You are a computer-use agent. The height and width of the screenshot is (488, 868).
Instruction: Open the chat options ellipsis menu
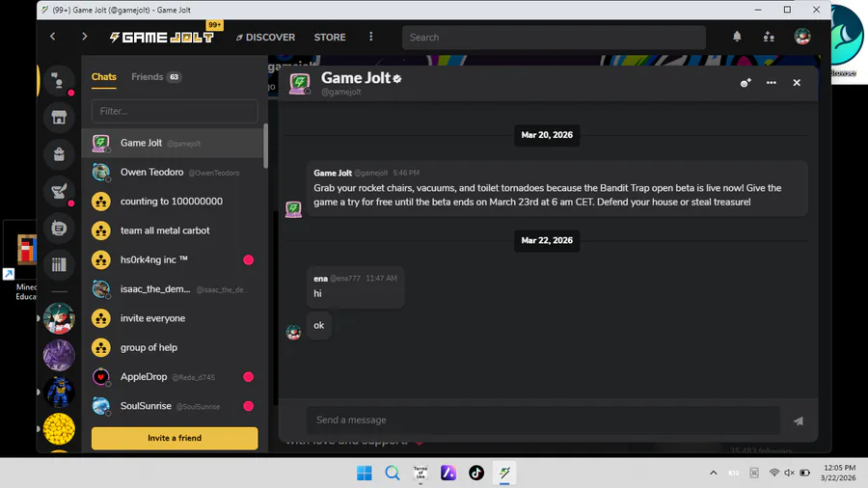coord(772,82)
